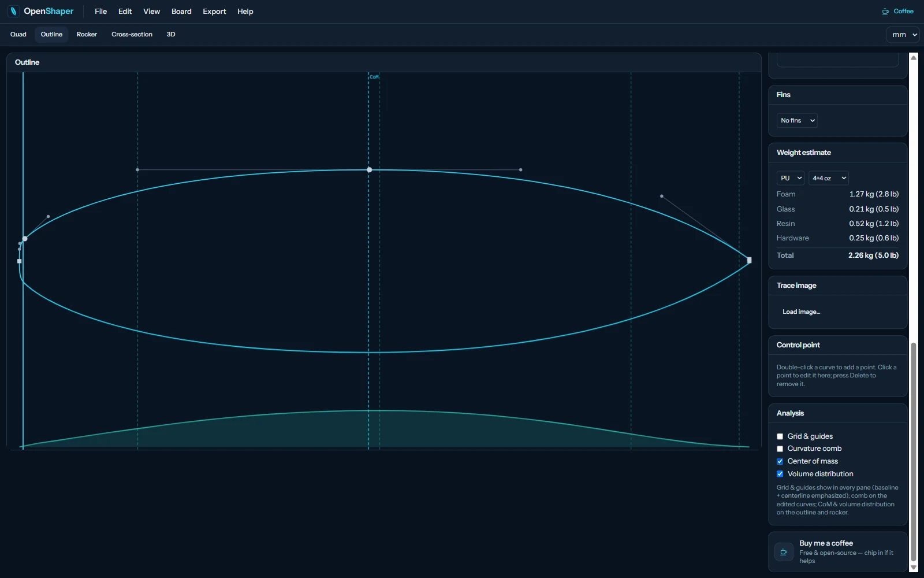924x578 pixels.
Task: Click the right tangent handle of wide point
Action: click(x=520, y=170)
